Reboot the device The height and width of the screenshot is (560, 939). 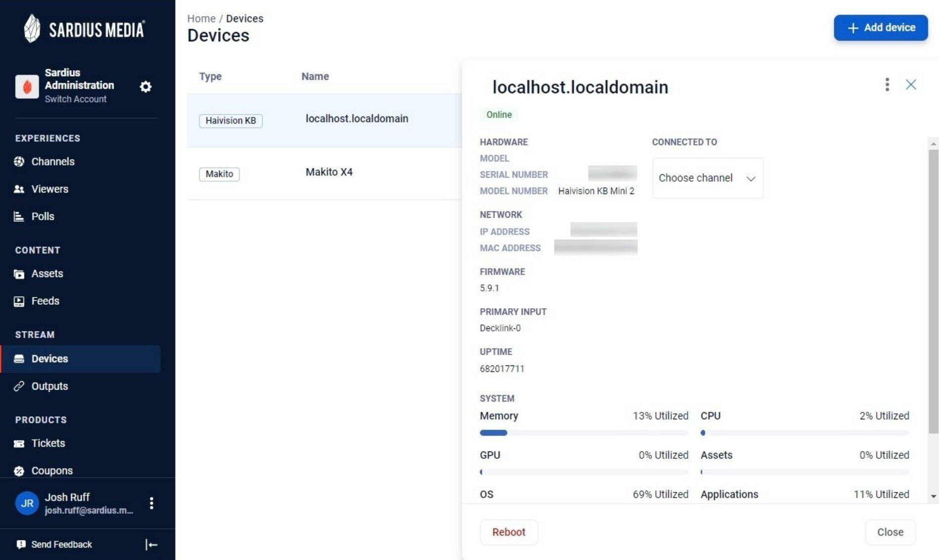(509, 532)
